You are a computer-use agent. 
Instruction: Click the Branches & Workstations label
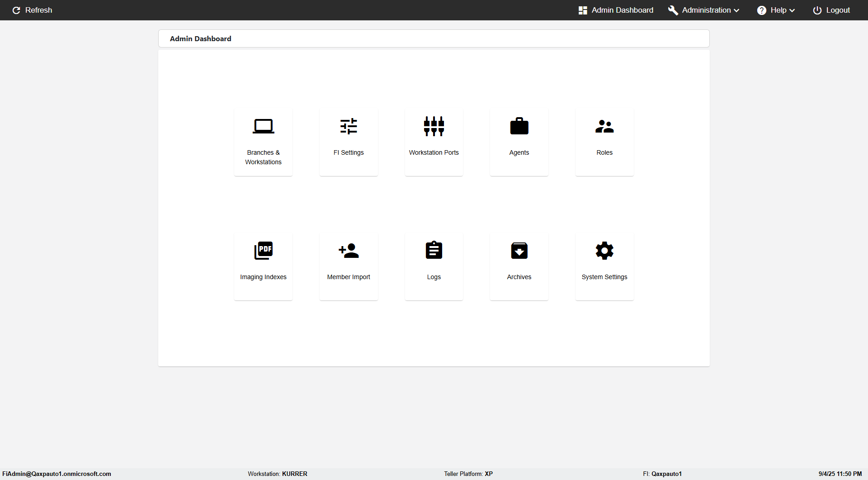pyautogui.click(x=263, y=157)
